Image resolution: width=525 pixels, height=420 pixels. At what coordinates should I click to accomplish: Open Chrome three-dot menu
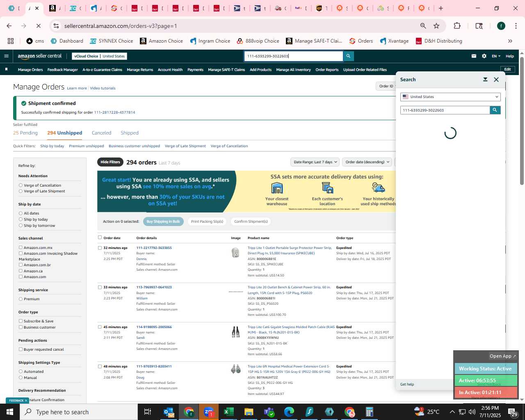(516, 26)
